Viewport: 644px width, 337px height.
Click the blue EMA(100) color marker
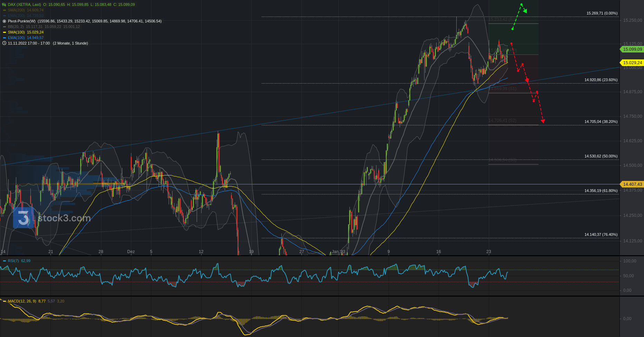[4, 38]
